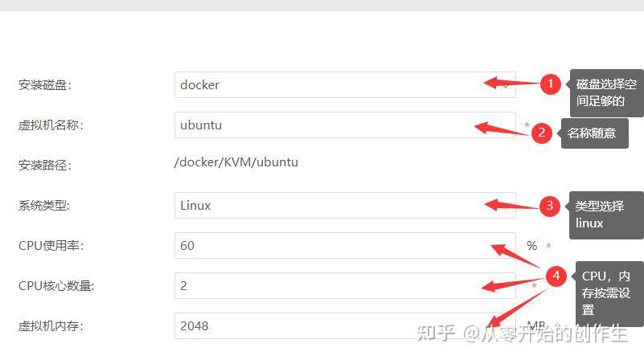The width and height of the screenshot is (644, 360).
Task: Click the percent unit symbol beside CPU使用率
Action: click(532, 245)
